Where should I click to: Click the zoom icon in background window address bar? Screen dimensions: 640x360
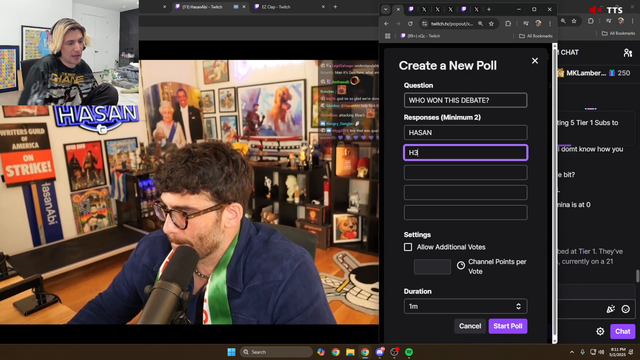pyautogui.click(x=563, y=21)
